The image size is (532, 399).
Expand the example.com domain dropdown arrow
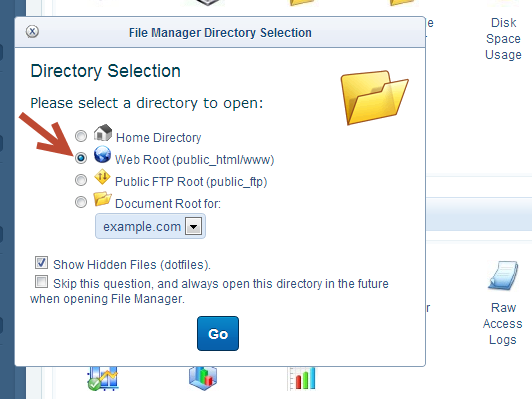(193, 226)
